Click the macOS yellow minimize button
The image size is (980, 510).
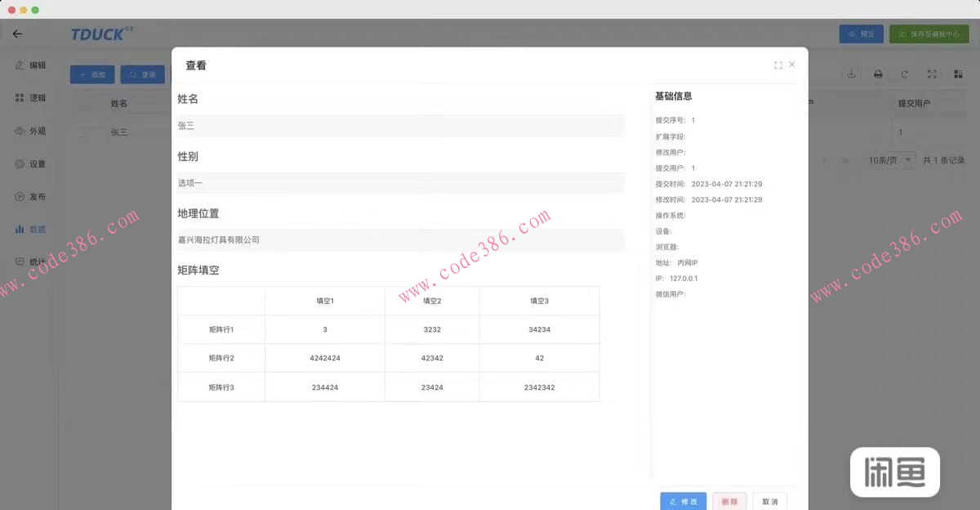pyautogui.click(x=23, y=9)
